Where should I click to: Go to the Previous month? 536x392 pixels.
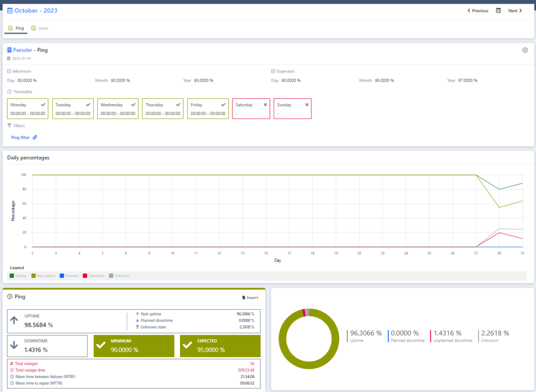(x=478, y=11)
